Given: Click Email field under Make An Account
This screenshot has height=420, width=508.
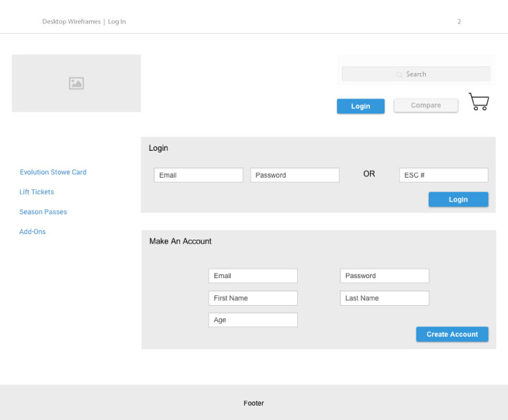Looking at the screenshot, I should click(x=253, y=276).
